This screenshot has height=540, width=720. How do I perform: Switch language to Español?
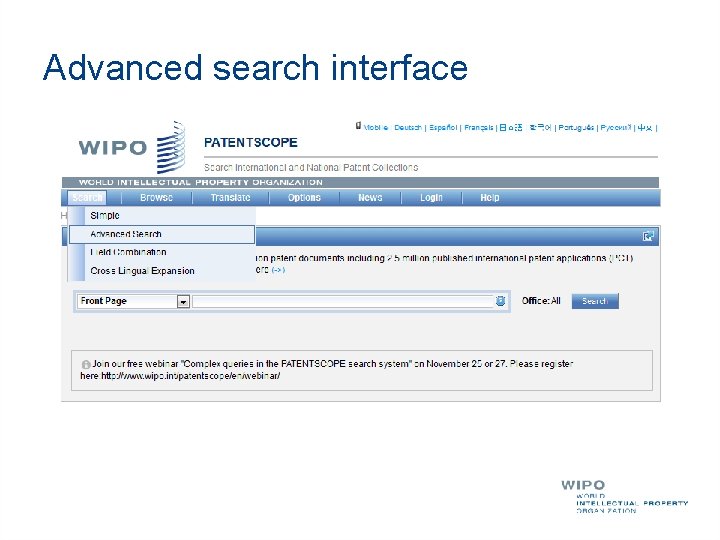click(x=443, y=128)
